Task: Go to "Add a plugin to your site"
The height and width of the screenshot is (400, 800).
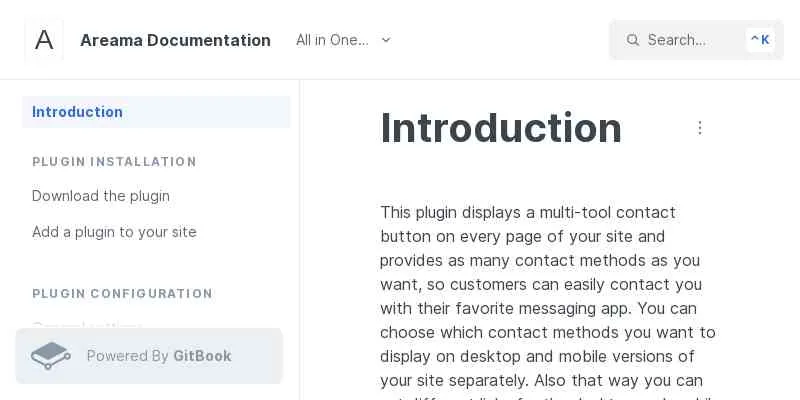Action: (114, 232)
